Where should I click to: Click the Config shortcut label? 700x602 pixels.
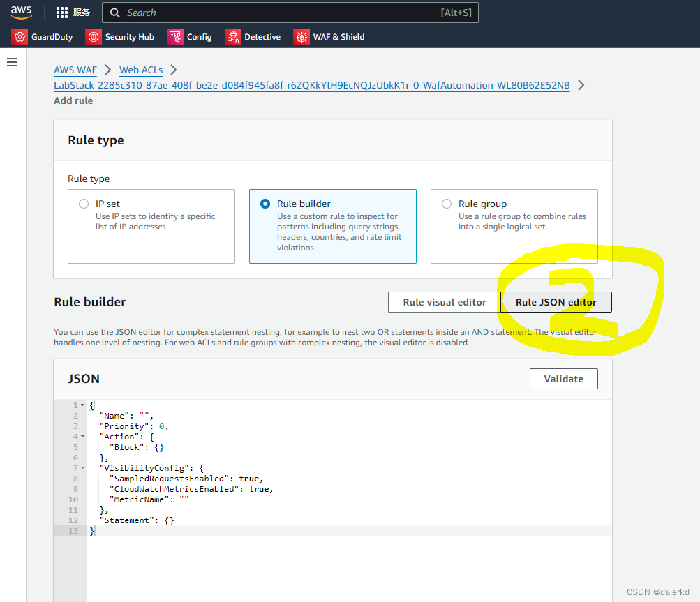(199, 37)
